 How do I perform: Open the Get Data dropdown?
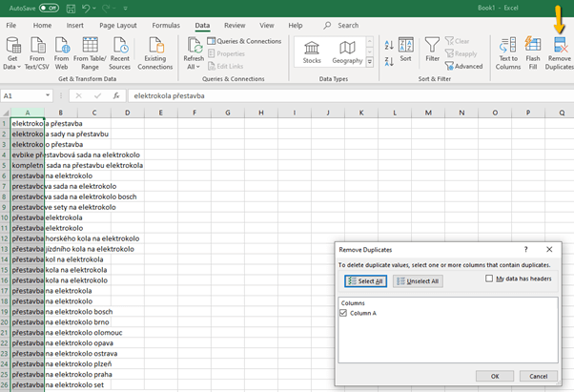click(x=12, y=53)
